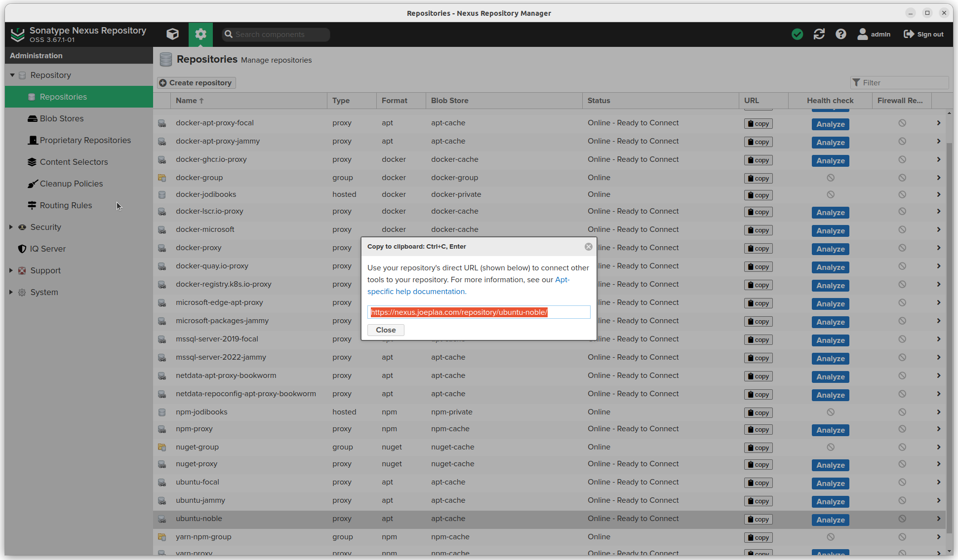958x560 pixels.
Task: Click the admin user account icon
Action: pos(874,34)
